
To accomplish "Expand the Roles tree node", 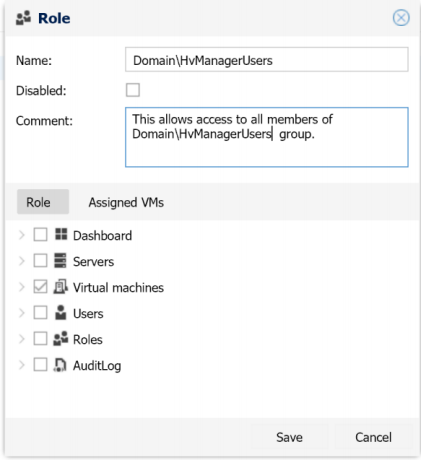I will [22, 339].
